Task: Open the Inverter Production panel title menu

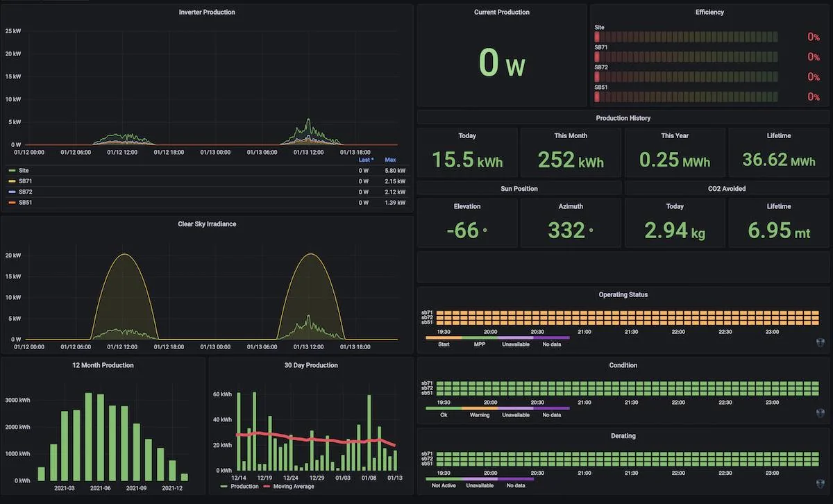Action: [x=207, y=12]
